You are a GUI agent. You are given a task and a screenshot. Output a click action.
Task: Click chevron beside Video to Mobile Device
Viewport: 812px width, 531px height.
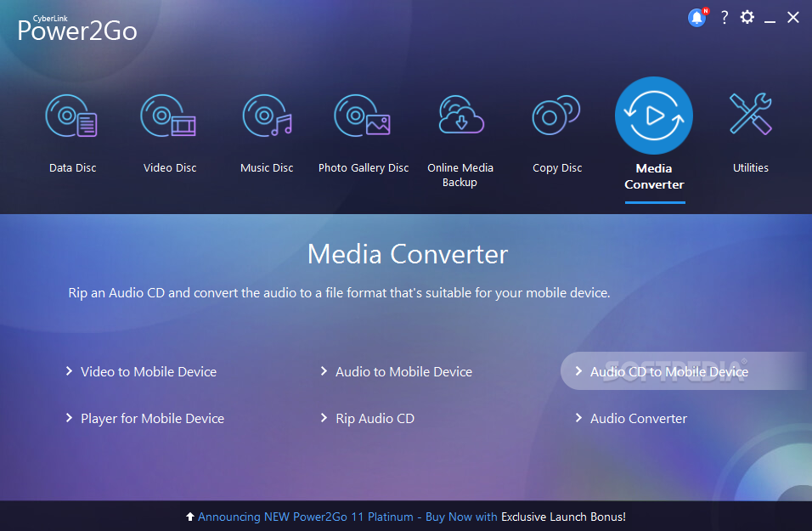click(x=69, y=371)
